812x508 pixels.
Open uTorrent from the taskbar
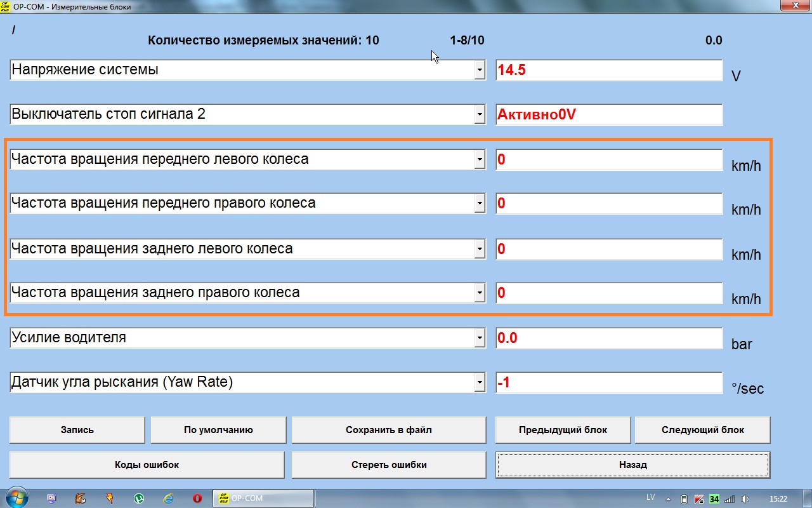click(139, 498)
